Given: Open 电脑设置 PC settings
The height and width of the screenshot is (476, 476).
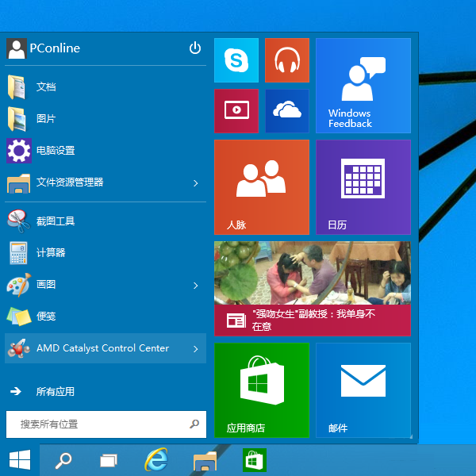Looking at the screenshot, I should click(x=106, y=150).
